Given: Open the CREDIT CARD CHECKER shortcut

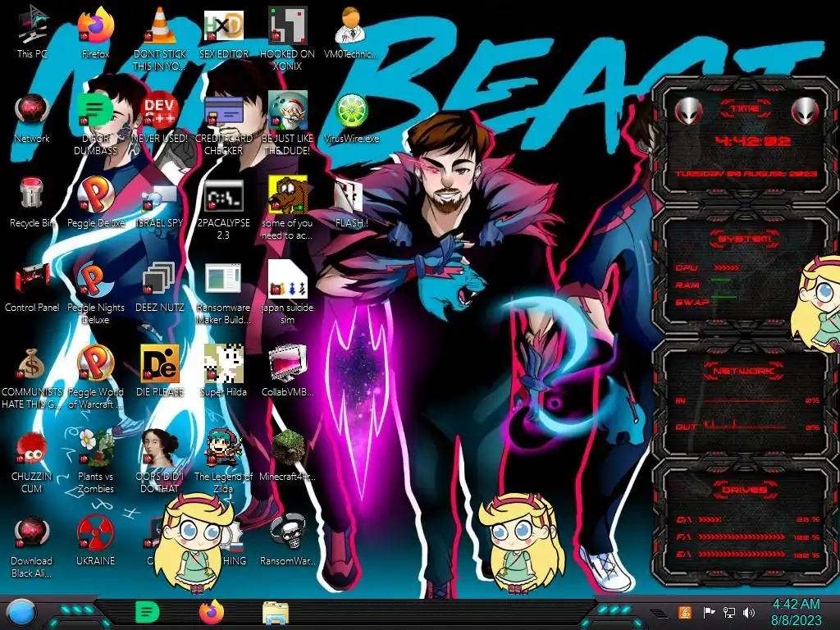Looking at the screenshot, I should point(224,110).
